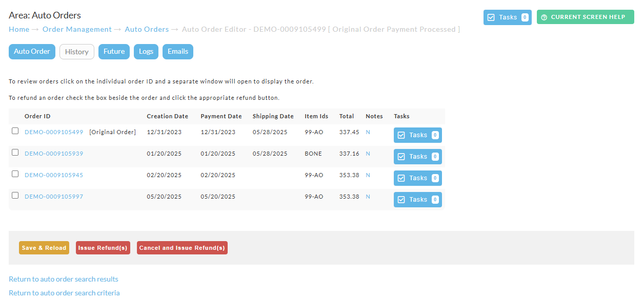
Task: Return to auto order search criteria
Action: [64, 293]
